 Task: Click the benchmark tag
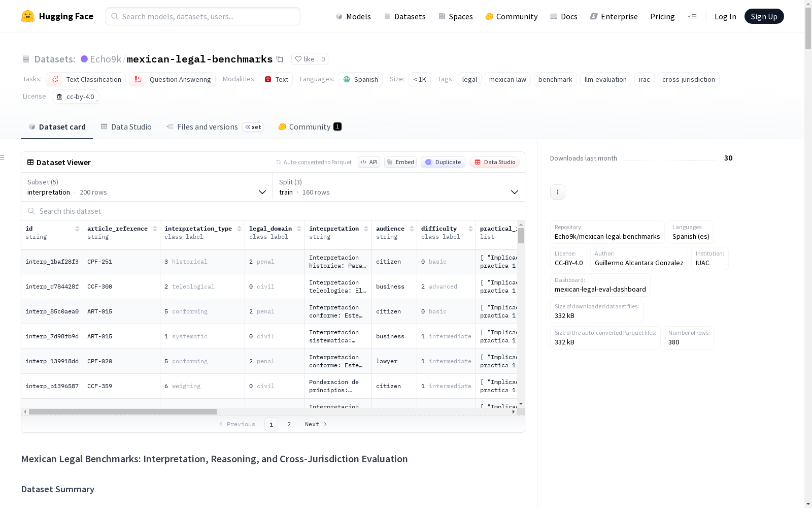click(x=555, y=79)
